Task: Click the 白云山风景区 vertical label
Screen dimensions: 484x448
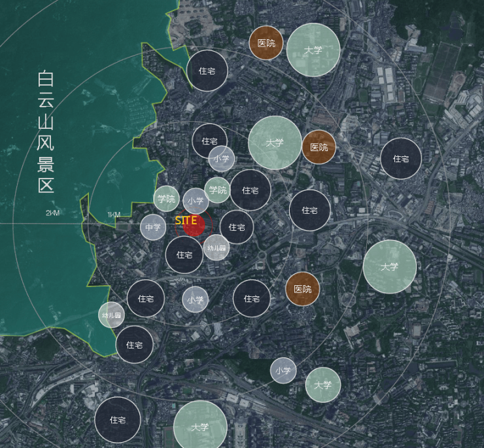Action: click(46, 132)
